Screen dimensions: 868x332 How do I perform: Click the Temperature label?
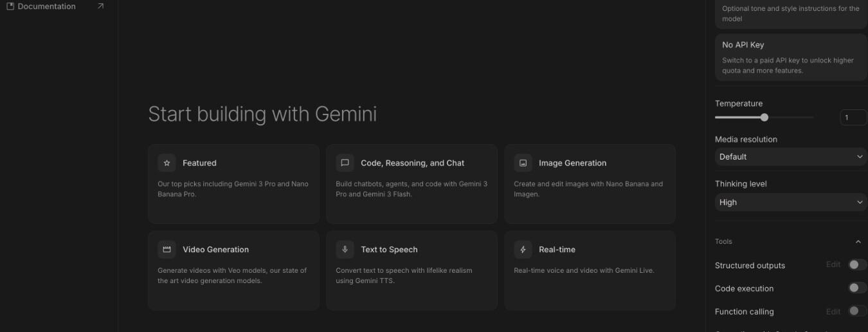click(x=739, y=104)
